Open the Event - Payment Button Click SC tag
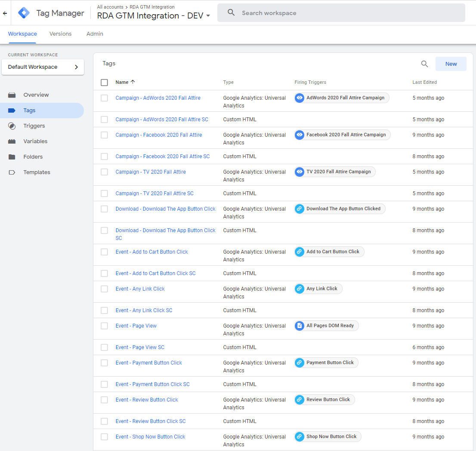This screenshot has height=451, width=476. coord(152,384)
